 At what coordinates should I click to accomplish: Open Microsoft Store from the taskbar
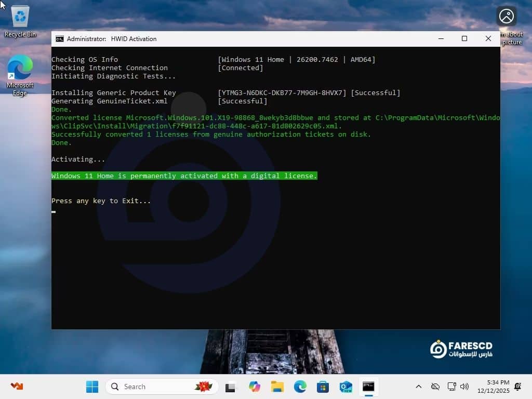click(x=323, y=387)
